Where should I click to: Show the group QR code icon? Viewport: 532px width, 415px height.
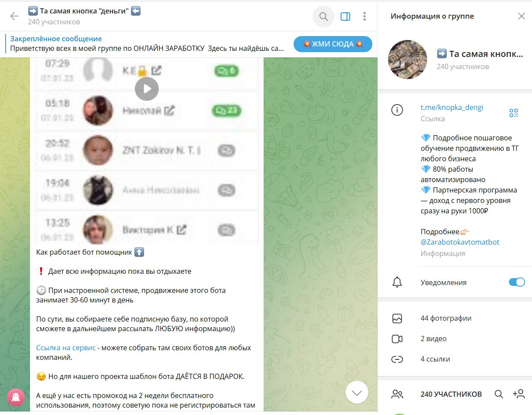click(514, 113)
